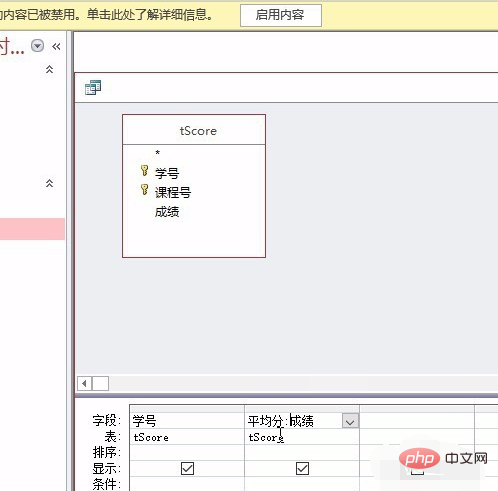Click the security warning message text
The height and width of the screenshot is (491, 498).
[106, 15]
